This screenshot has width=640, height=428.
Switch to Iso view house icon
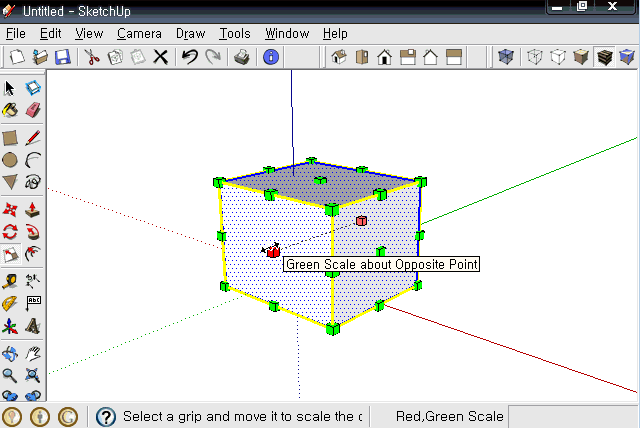coord(339,57)
